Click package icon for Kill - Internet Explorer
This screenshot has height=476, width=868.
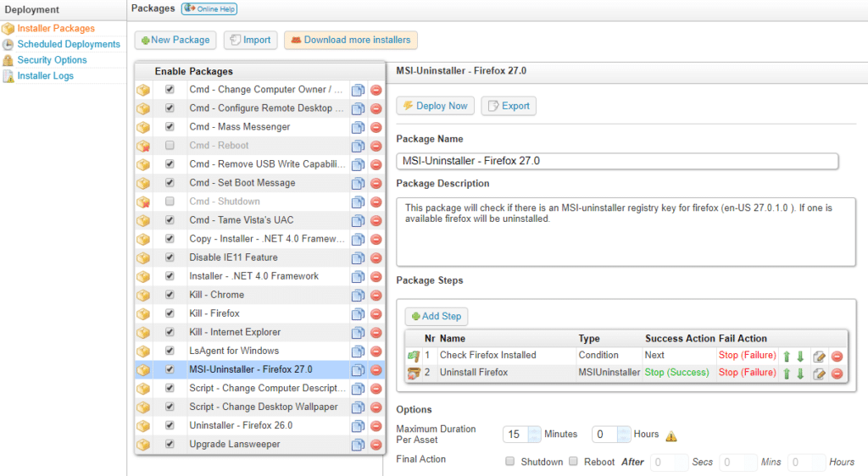(x=143, y=333)
